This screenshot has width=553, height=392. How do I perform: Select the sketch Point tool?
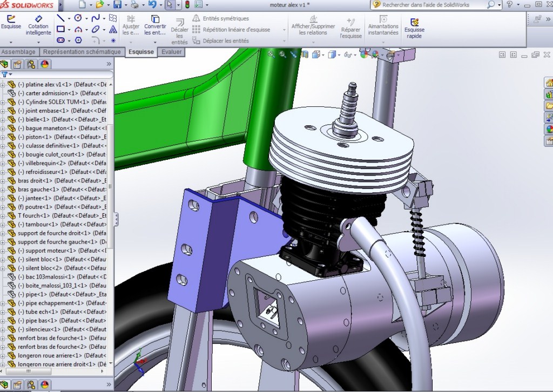point(113,40)
